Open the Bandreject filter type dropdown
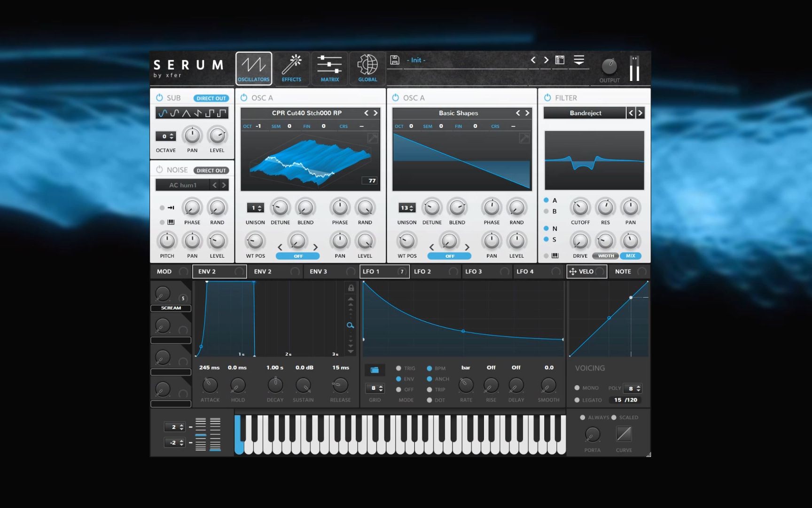The height and width of the screenshot is (508, 812). (x=585, y=113)
